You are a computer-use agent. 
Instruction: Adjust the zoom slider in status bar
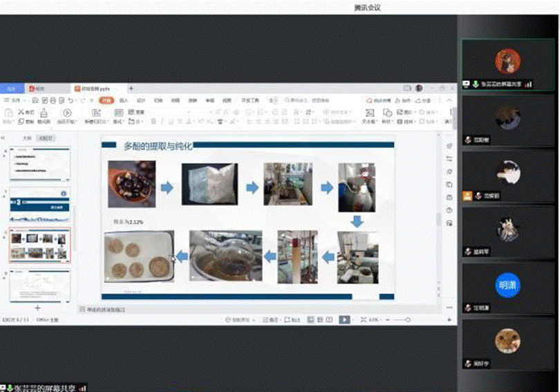(x=408, y=320)
